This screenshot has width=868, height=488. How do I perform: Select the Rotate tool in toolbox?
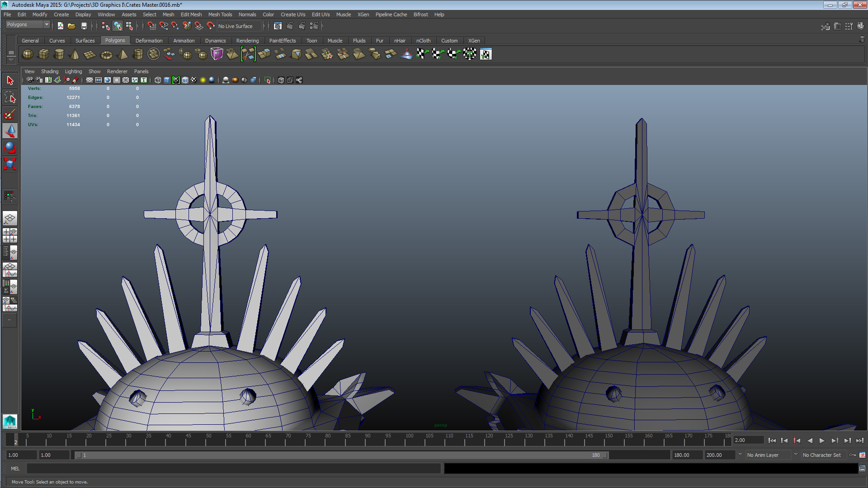click(10, 147)
